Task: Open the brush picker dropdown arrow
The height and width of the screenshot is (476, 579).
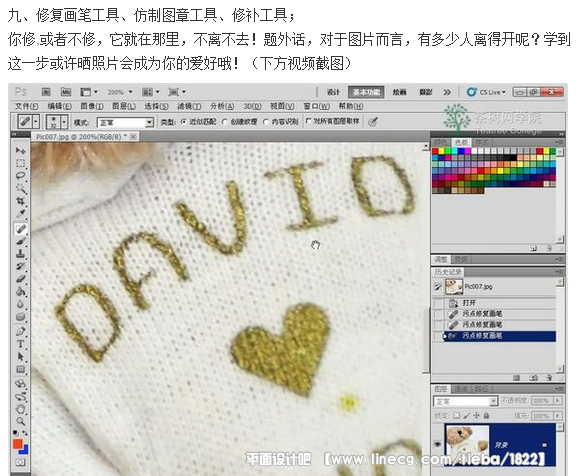Action: [64, 121]
